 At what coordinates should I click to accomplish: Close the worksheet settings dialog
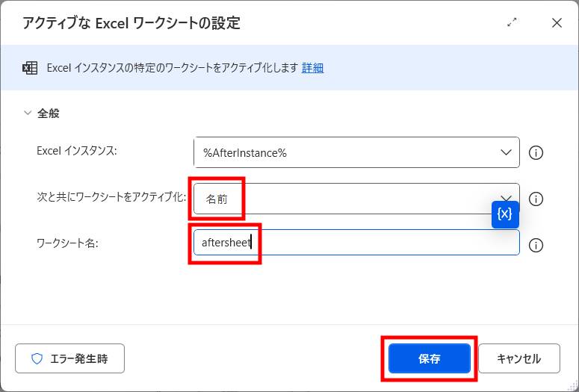coord(557,23)
